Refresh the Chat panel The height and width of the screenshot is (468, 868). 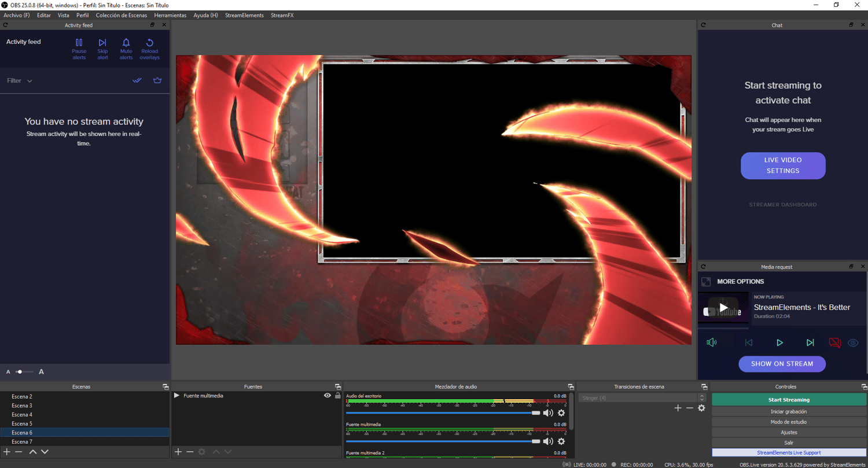point(703,25)
